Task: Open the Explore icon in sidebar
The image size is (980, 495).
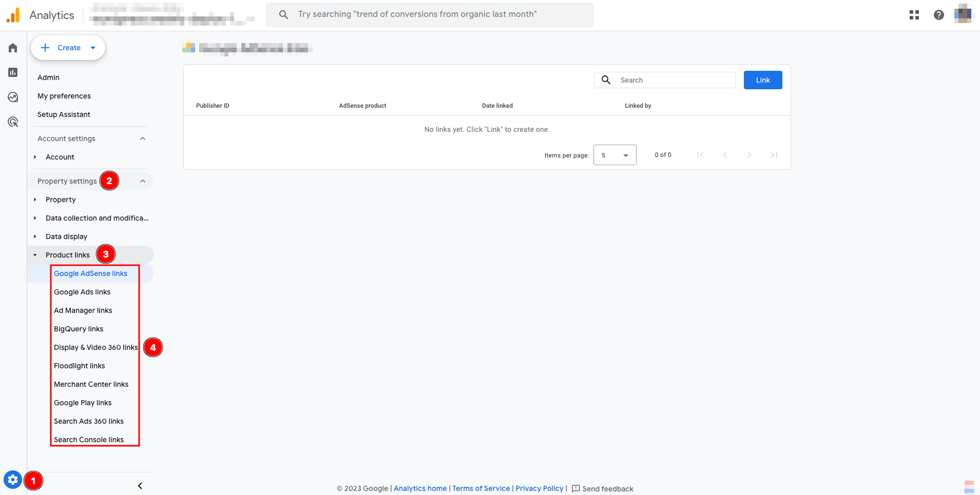Action: (x=13, y=97)
